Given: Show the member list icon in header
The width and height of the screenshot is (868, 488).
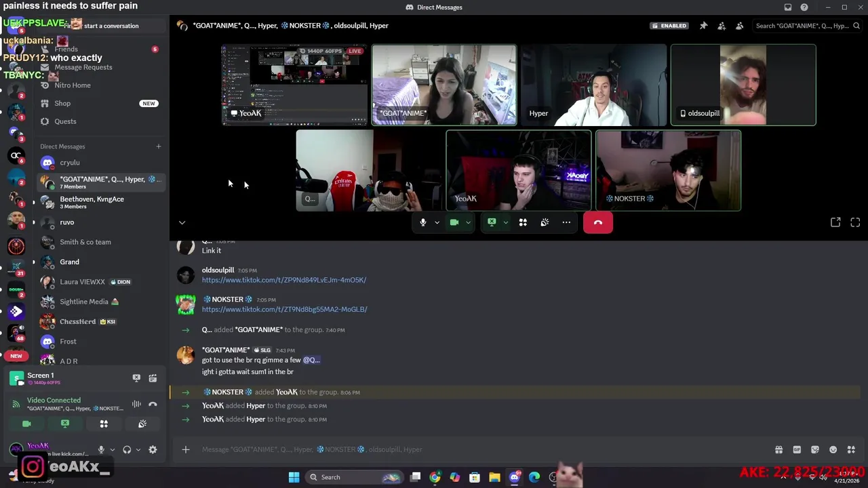Looking at the screenshot, I should point(740,26).
